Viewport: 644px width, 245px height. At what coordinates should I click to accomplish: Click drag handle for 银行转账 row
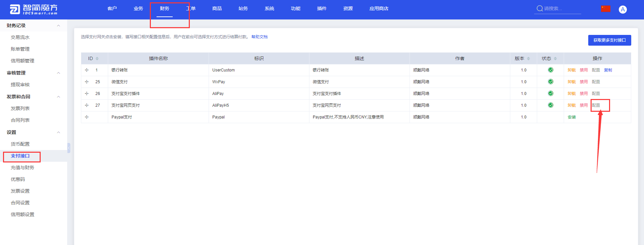pos(87,70)
